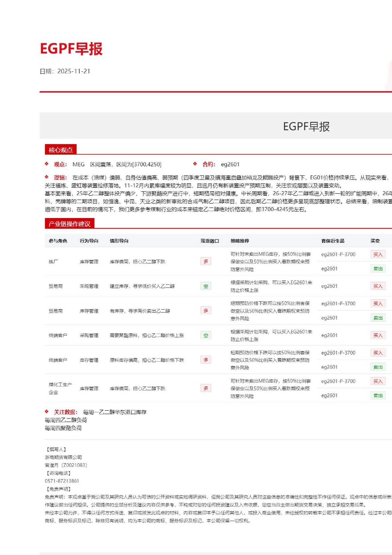
Task: Select the 产业链操作建议 section tab
Action: point(70,224)
